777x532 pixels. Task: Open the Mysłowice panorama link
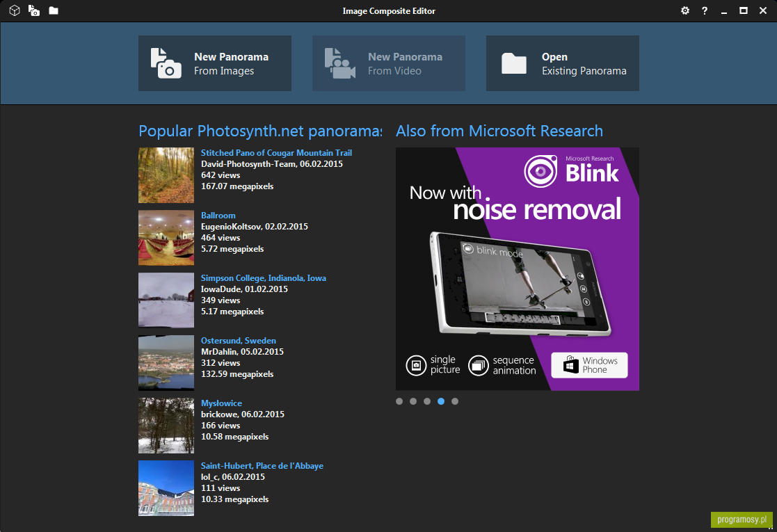(x=221, y=403)
